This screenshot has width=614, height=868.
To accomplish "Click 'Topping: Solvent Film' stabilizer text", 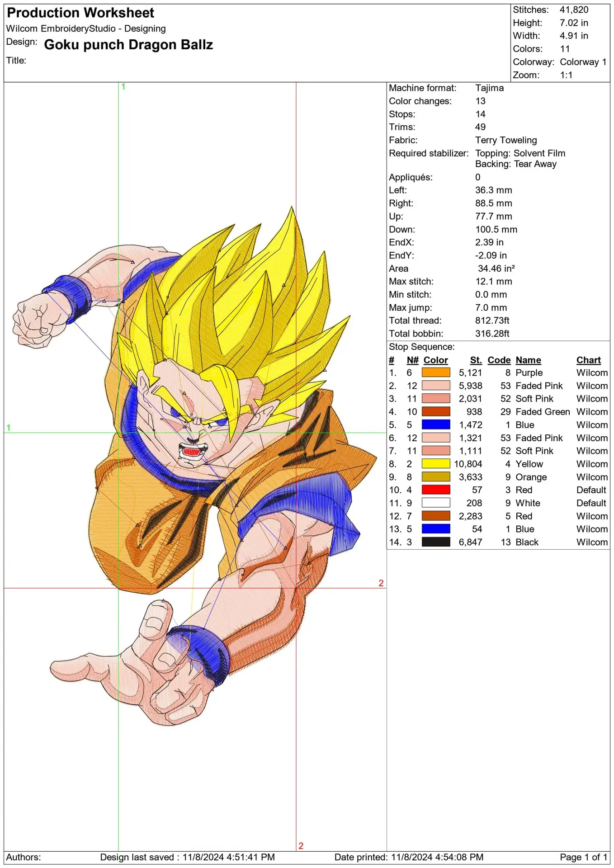I will point(520,153).
